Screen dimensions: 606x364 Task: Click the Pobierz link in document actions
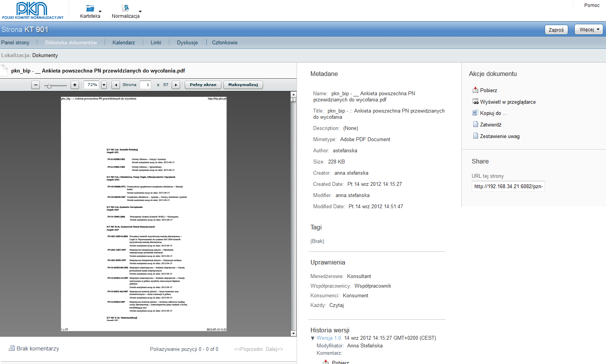pos(489,90)
